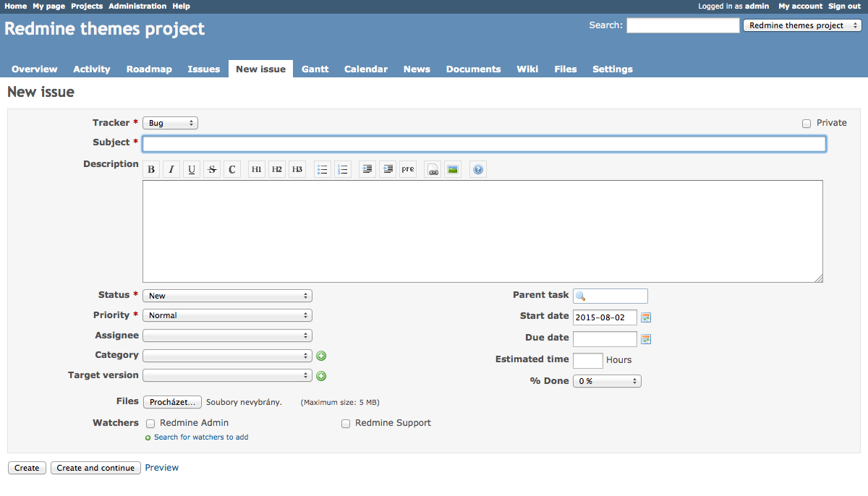The width and height of the screenshot is (868, 496).
Task: Switch to the Overview tab
Action: pyautogui.click(x=35, y=69)
